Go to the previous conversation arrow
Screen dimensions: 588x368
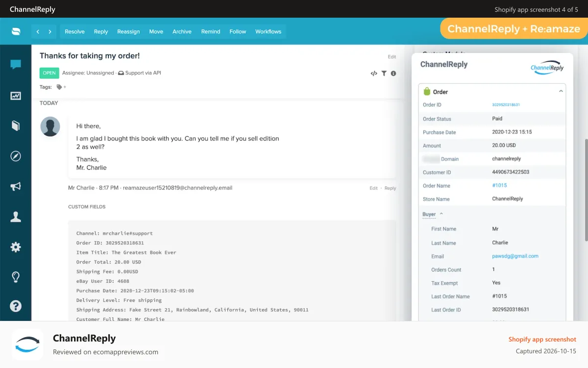38,31
